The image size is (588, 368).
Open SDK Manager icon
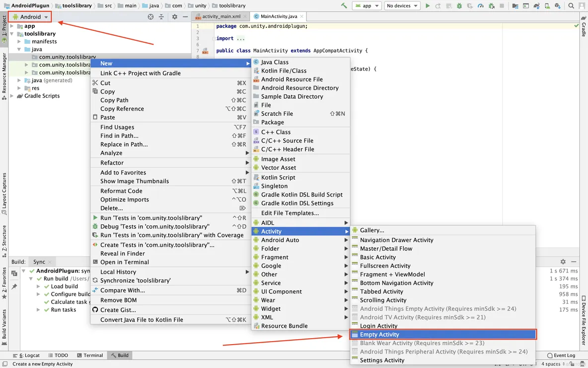pos(558,5)
